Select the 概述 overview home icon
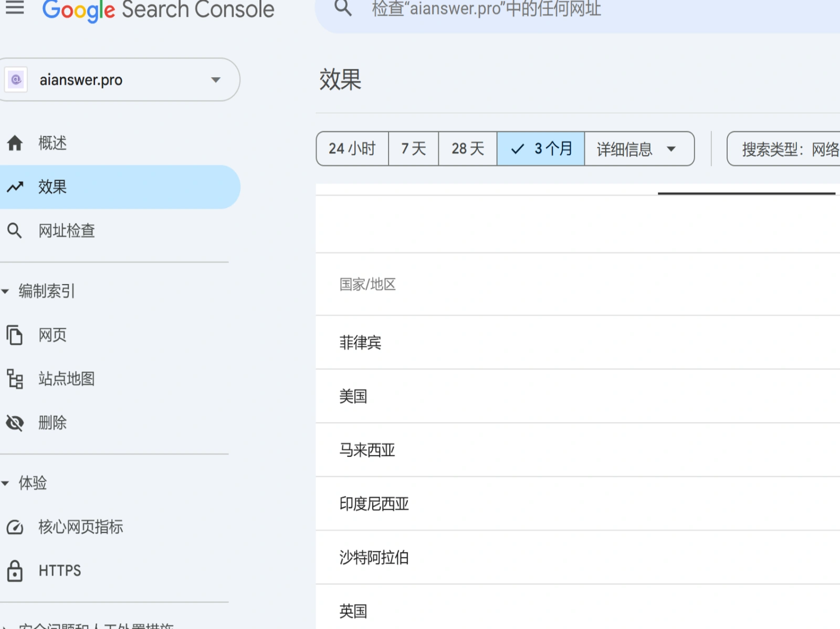Image resolution: width=840 pixels, height=629 pixels. [x=15, y=143]
